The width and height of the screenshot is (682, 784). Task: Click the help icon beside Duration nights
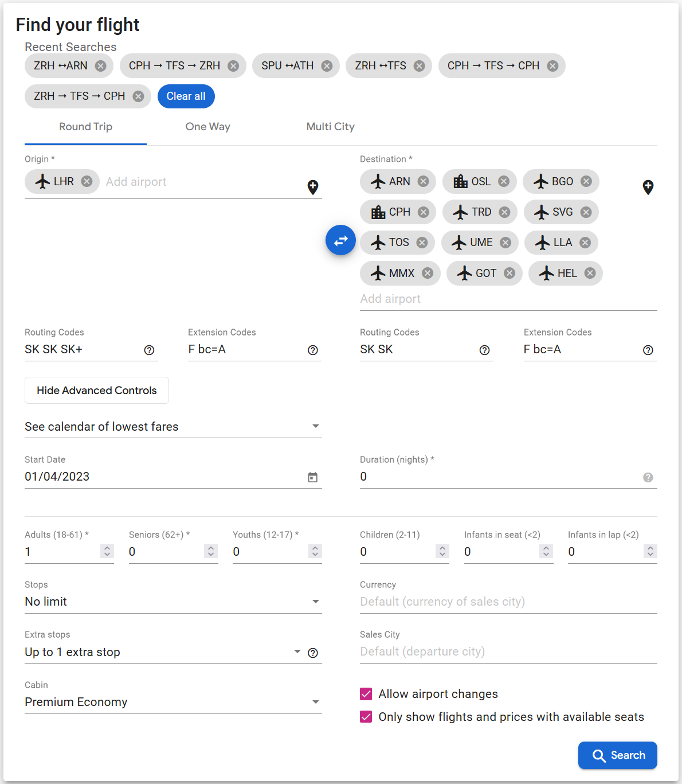point(648,477)
